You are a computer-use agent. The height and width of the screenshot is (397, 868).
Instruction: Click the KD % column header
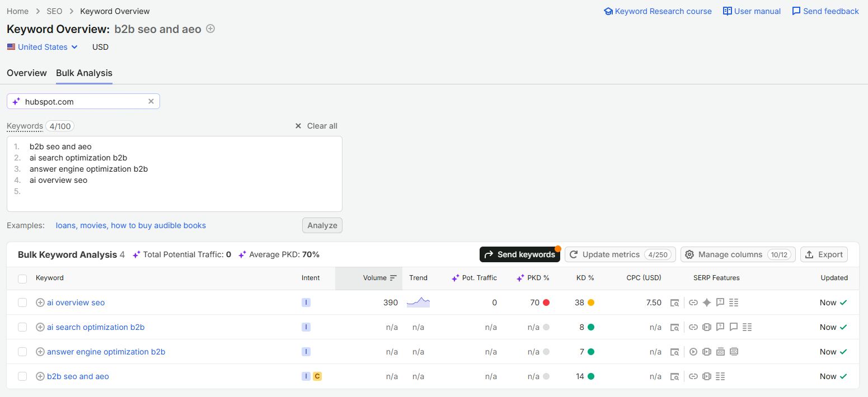pos(585,278)
